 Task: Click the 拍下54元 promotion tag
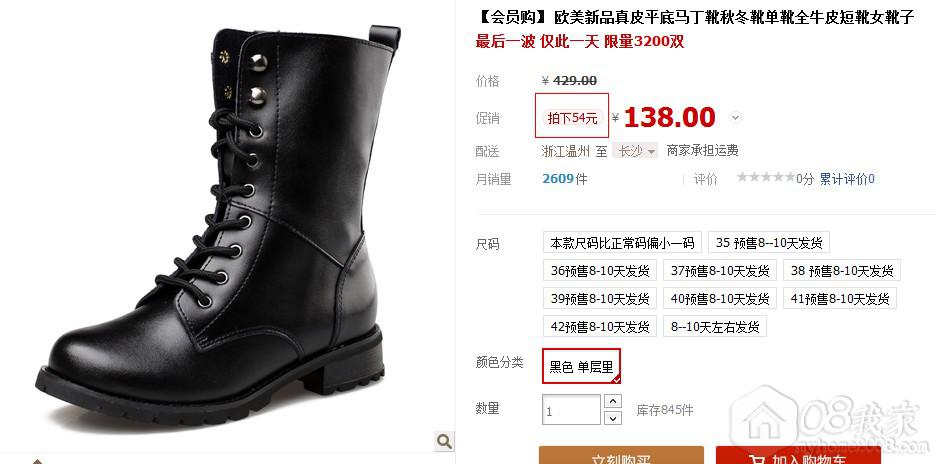(572, 118)
